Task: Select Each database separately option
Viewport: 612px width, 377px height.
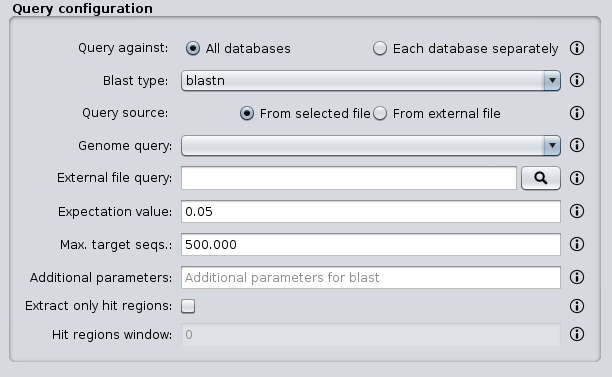Action: tap(380, 48)
